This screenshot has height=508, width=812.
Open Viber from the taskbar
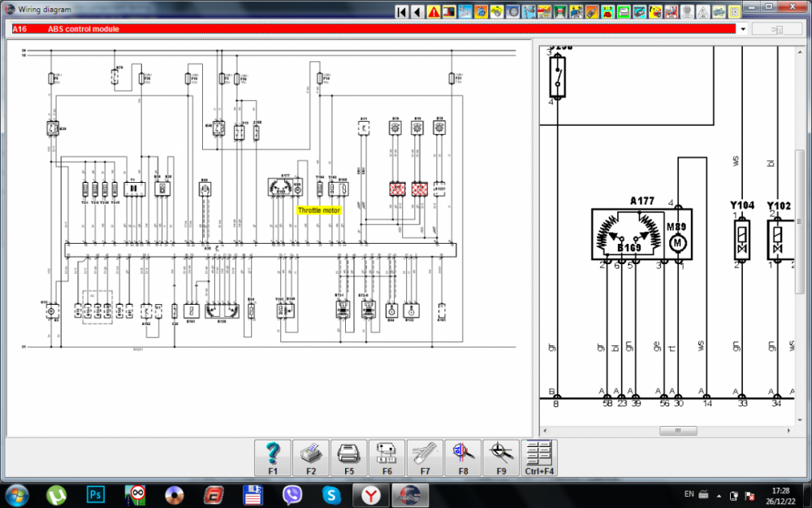click(292, 494)
